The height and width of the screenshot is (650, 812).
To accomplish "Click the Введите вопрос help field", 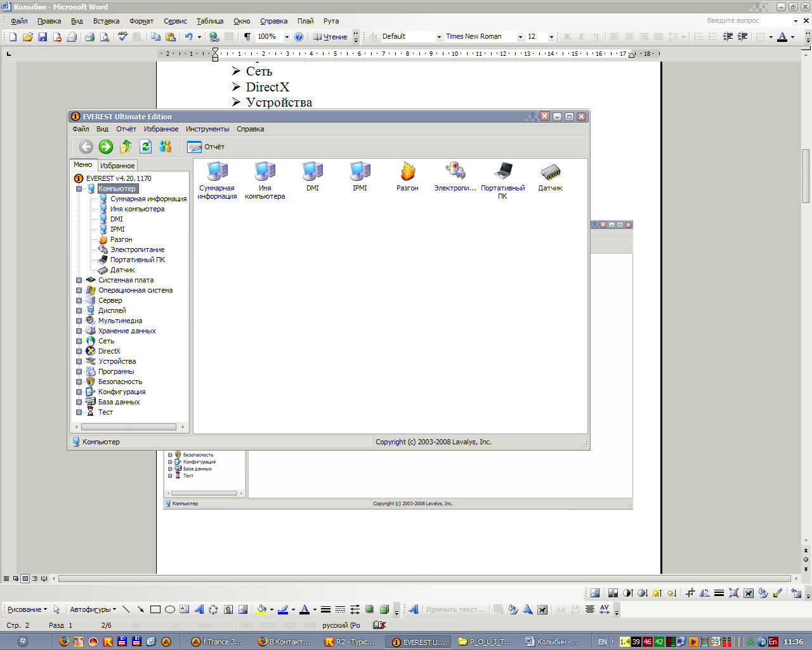I will [749, 21].
